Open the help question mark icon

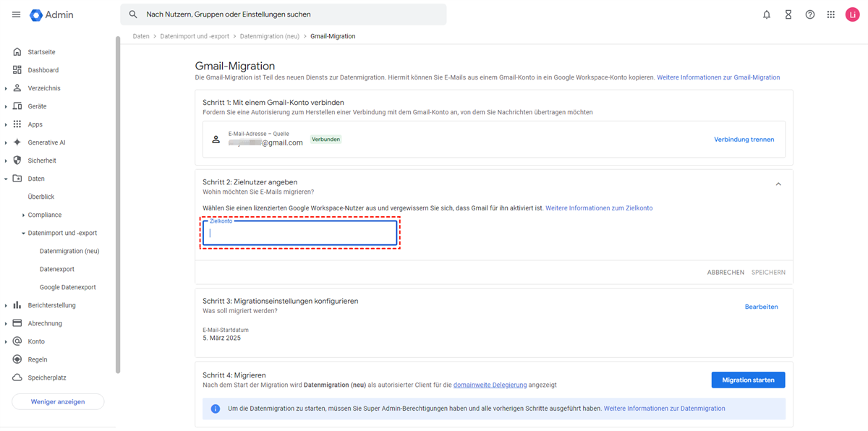pos(810,14)
